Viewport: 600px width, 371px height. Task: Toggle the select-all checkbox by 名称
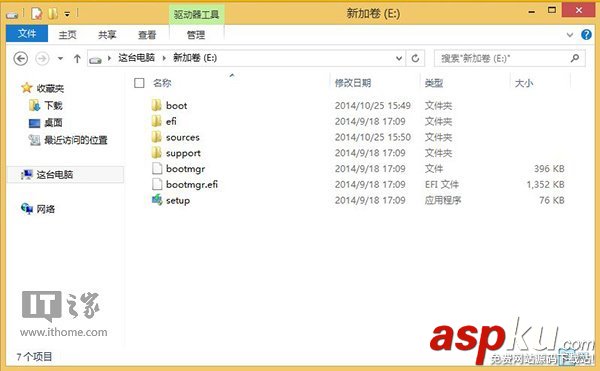139,83
